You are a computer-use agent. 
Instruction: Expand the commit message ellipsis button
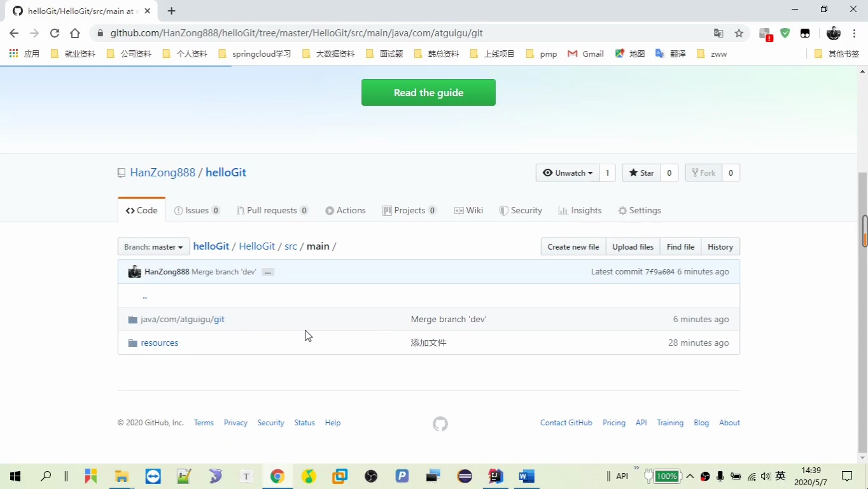[x=268, y=272]
